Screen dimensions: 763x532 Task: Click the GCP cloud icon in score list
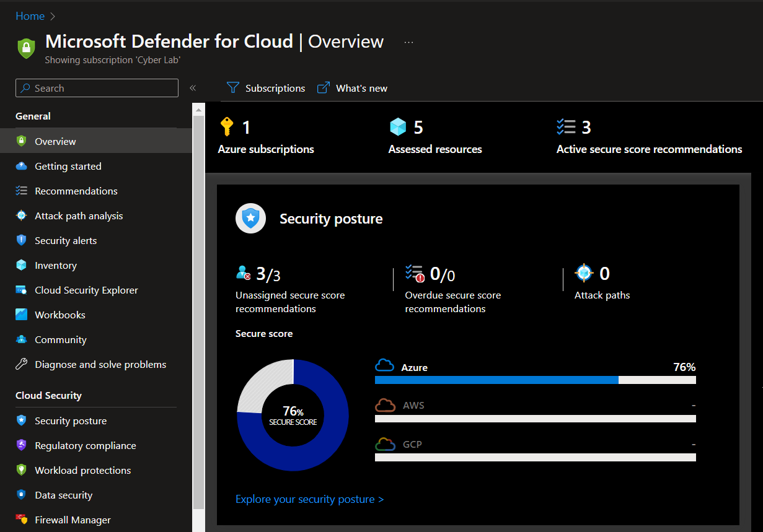(385, 444)
